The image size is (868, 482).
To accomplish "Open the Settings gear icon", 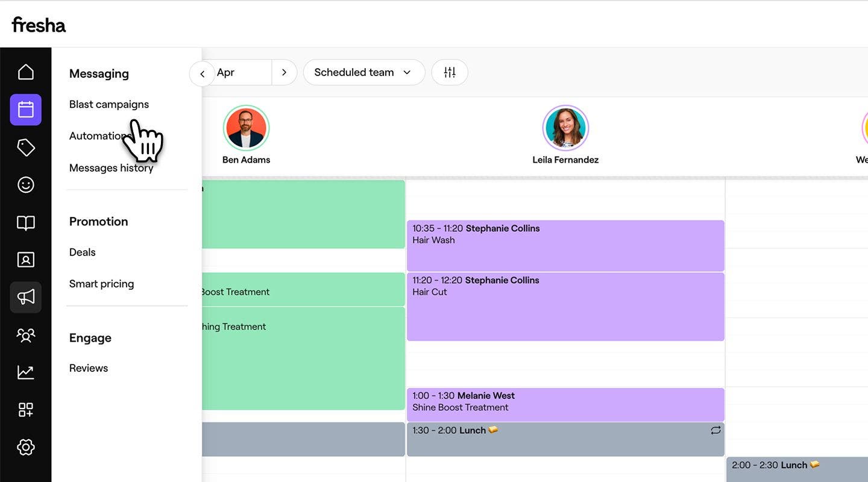I will pos(25,447).
